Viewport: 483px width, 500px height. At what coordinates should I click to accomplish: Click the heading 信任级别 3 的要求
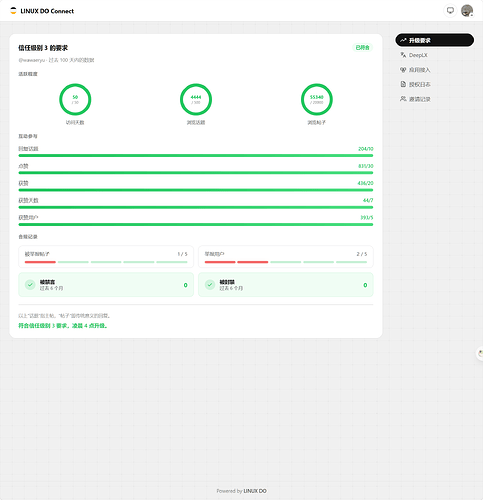[x=43, y=48]
